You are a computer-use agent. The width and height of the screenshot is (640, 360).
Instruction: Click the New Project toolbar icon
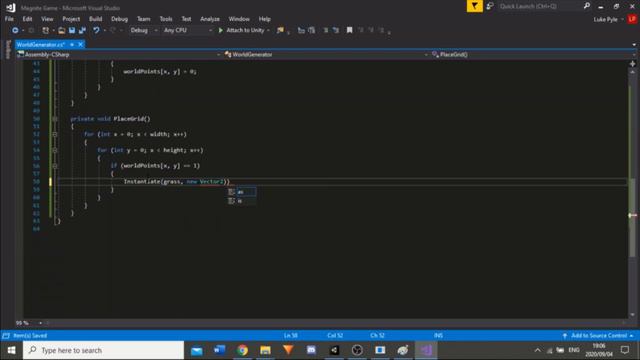click(45, 30)
